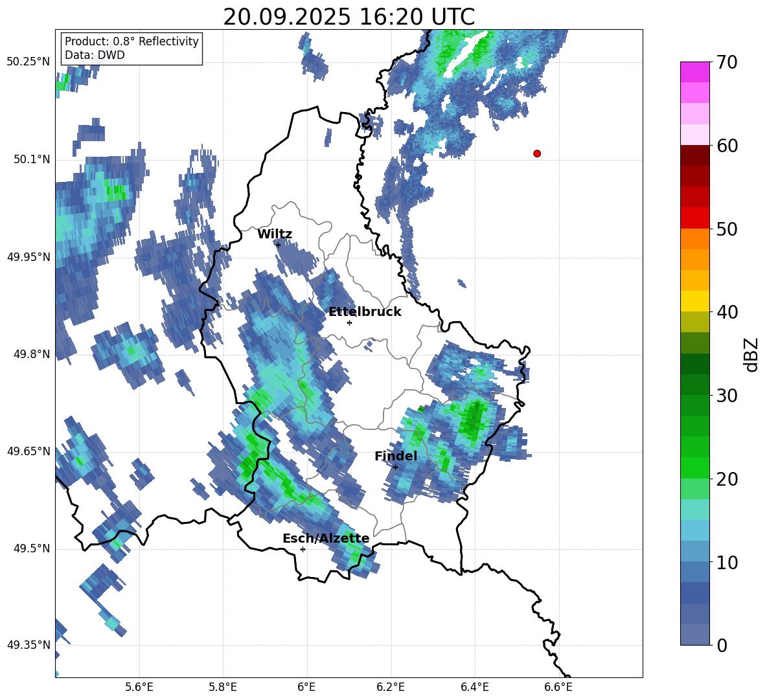This screenshot has width=767, height=700.
Task: Click the cross marker below Ettelbruck
Action: pos(349,322)
